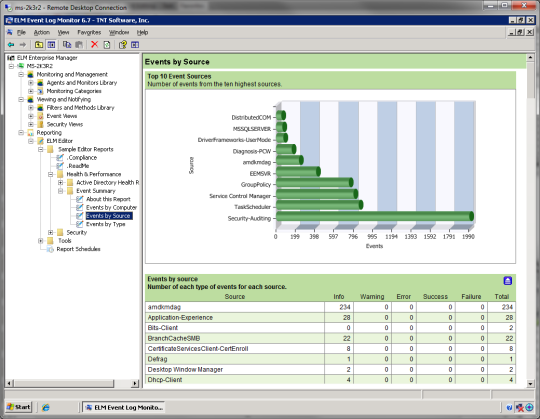540x419 pixels.
Task: Click the Total column header
Action: [501, 296]
